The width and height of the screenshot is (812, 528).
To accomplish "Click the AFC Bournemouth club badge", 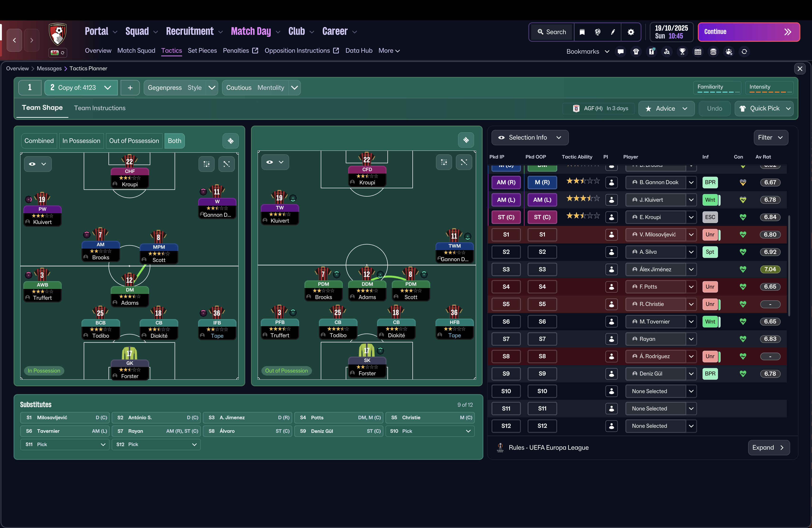I will [x=58, y=34].
